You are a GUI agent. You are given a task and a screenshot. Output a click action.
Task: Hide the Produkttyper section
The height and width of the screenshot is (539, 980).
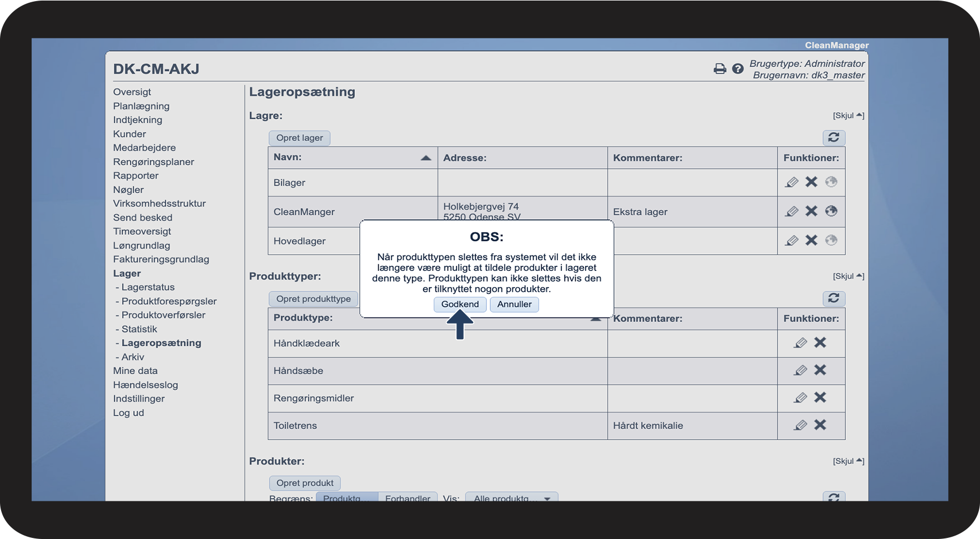coord(848,276)
